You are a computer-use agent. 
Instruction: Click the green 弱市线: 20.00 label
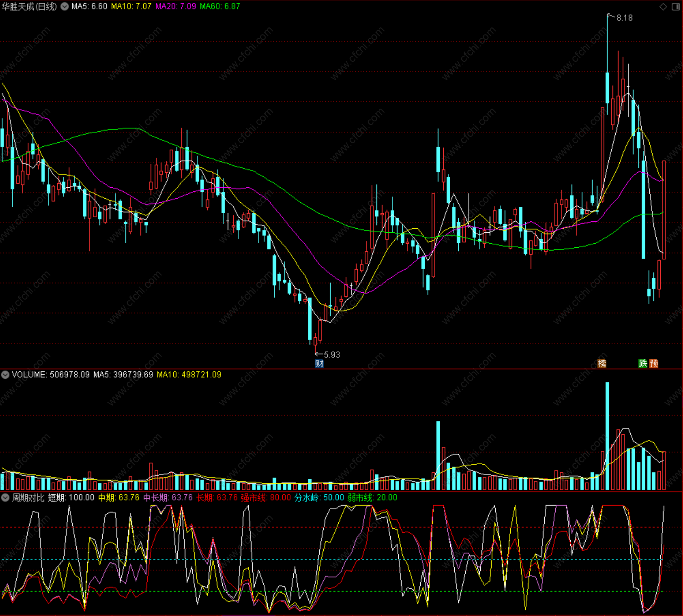click(372, 497)
